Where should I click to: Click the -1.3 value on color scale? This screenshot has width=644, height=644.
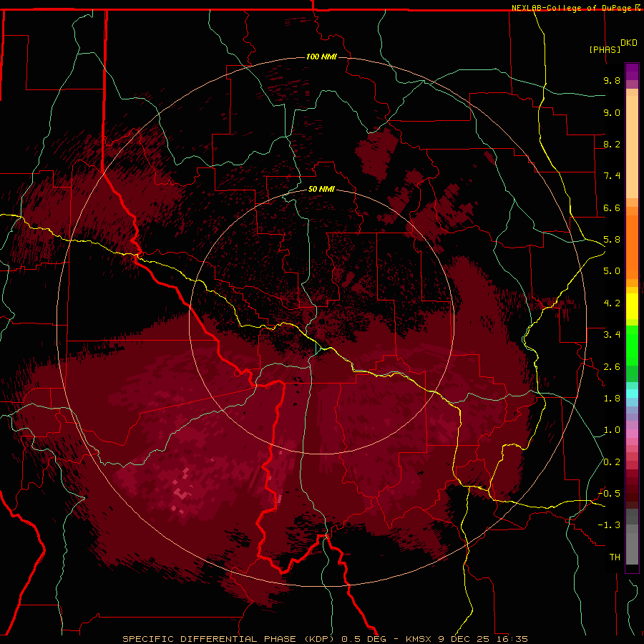pos(609,525)
